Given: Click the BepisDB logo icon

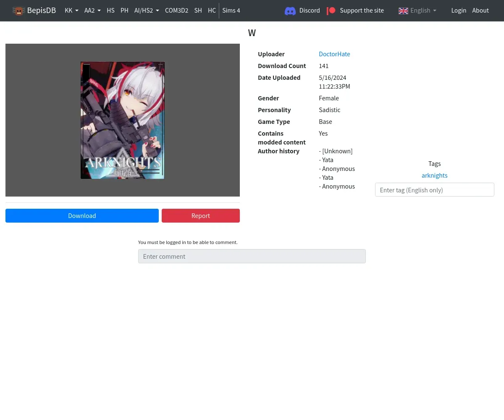Looking at the screenshot, I should (18, 10).
